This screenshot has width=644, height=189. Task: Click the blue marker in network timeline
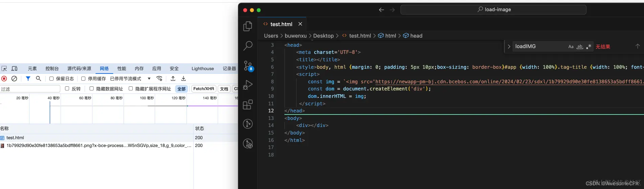50,112
